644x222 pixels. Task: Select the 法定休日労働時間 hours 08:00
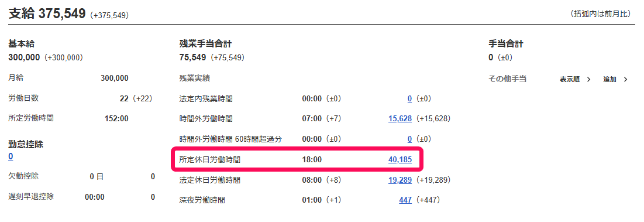(x=312, y=180)
